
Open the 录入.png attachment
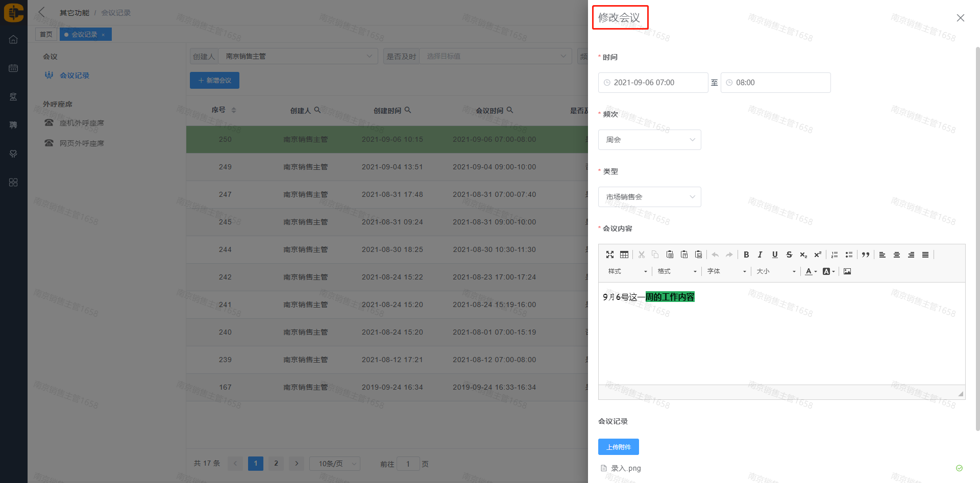[x=626, y=468]
